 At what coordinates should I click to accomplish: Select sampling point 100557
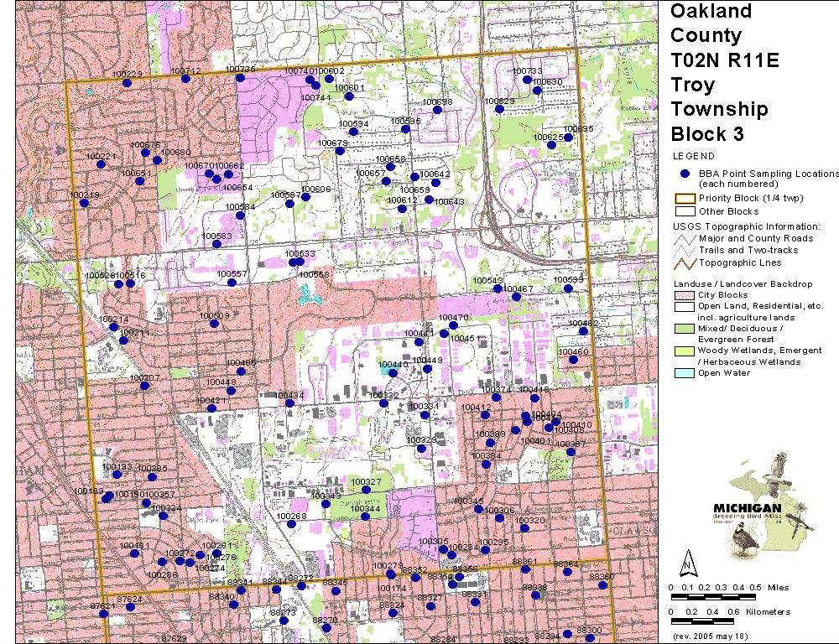(x=232, y=283)
